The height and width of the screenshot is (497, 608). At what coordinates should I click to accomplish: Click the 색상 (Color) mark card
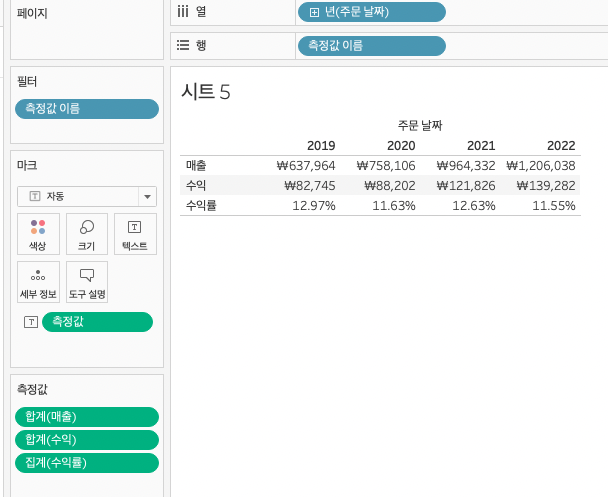pyautogui.click(x=38, y=234)
